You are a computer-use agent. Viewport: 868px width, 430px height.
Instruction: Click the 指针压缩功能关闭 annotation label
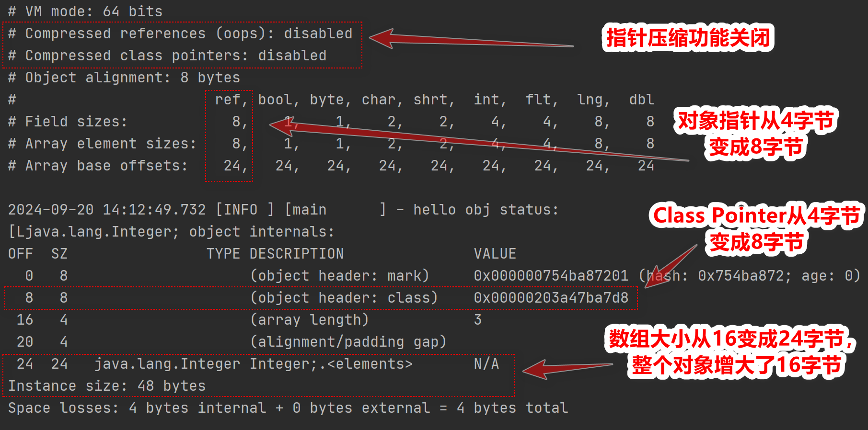(688, 38)
